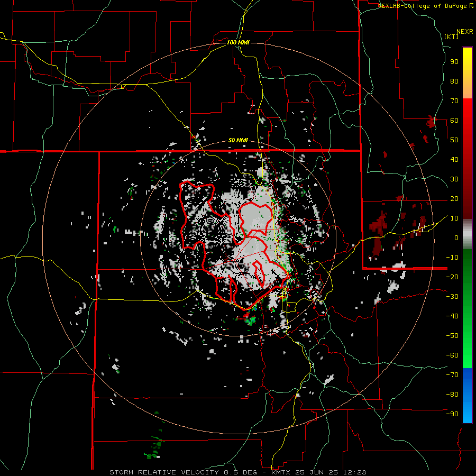Click the "100 NMI" range ring label
The width and height of the screenshot is (476, 476).
(x=238, y=42)
